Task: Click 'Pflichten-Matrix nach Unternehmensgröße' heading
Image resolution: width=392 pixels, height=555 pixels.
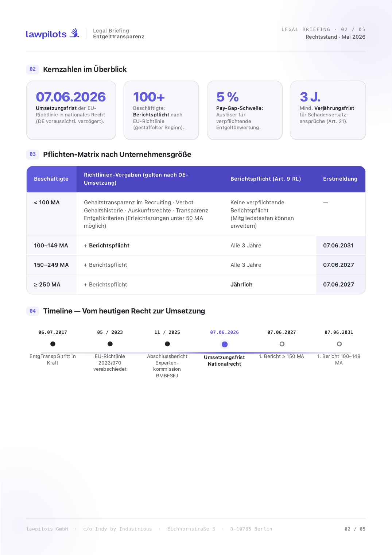Action: (117, 154)
